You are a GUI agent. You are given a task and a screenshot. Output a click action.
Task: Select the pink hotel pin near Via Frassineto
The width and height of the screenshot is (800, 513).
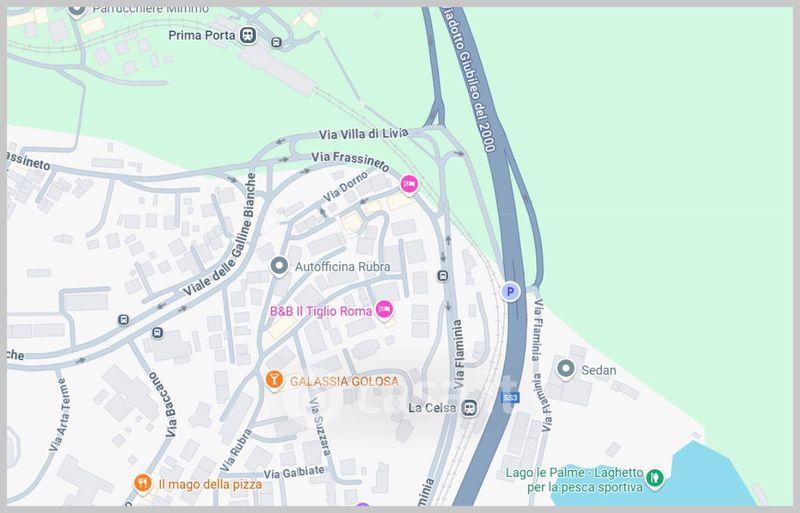[409, 185]
